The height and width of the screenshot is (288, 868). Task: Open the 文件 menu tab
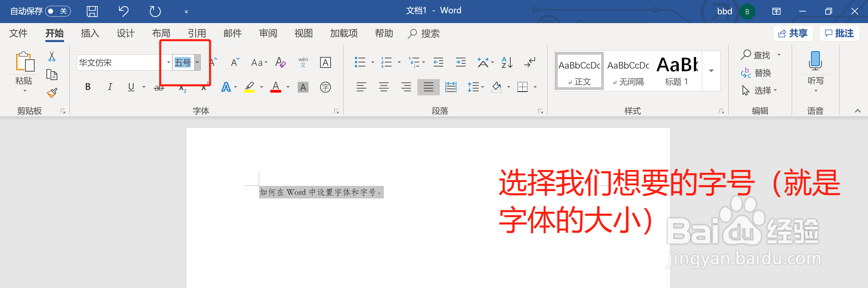(x=18, y=33)
